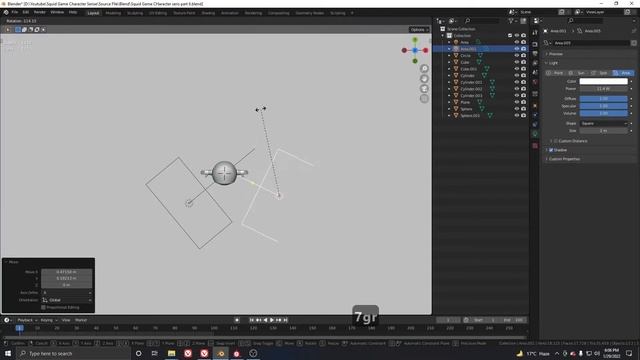Click the outliner filter funnel icon
640x360 pixels.
point(511,21)
